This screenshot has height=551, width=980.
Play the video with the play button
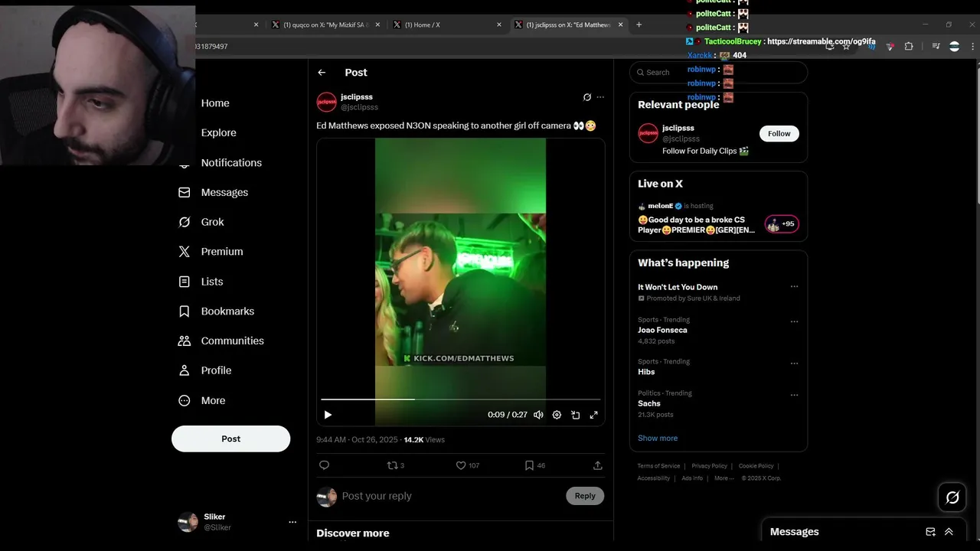pos(328,415)
